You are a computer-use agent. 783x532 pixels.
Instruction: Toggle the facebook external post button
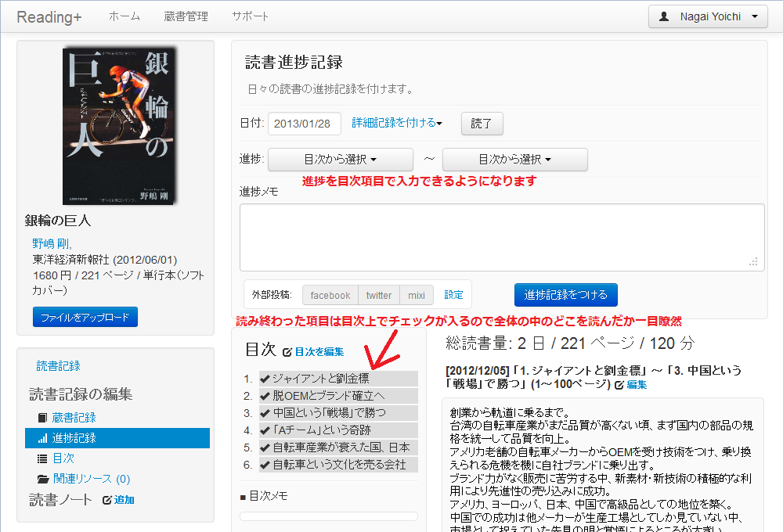coord(330,295)
